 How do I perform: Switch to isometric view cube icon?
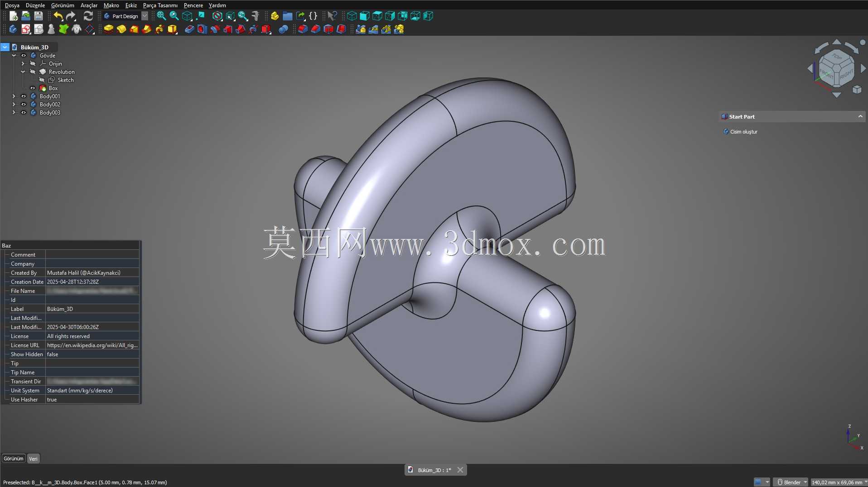coord(352,16)
